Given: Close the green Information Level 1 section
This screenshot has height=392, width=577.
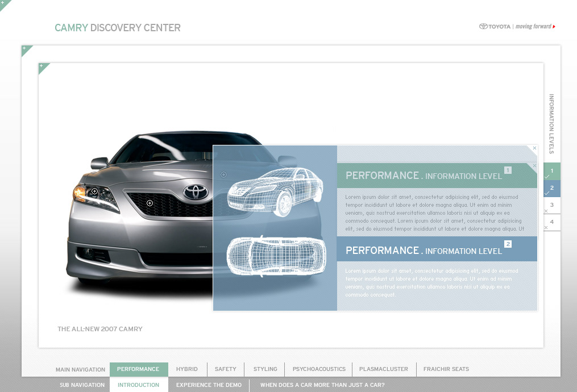Looking at the screenshot, I should 534,166.
